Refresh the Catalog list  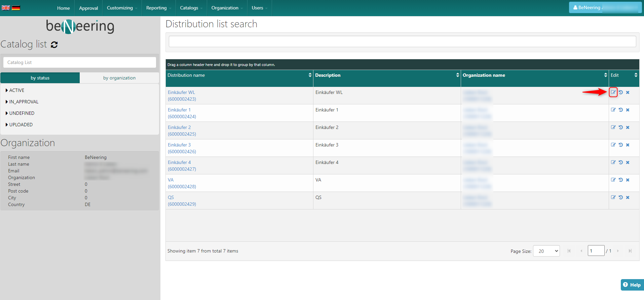tap(54, 44)
